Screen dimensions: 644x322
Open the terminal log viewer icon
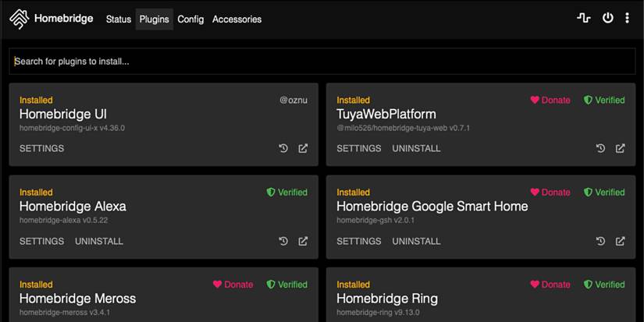click(x=584, y=18)
